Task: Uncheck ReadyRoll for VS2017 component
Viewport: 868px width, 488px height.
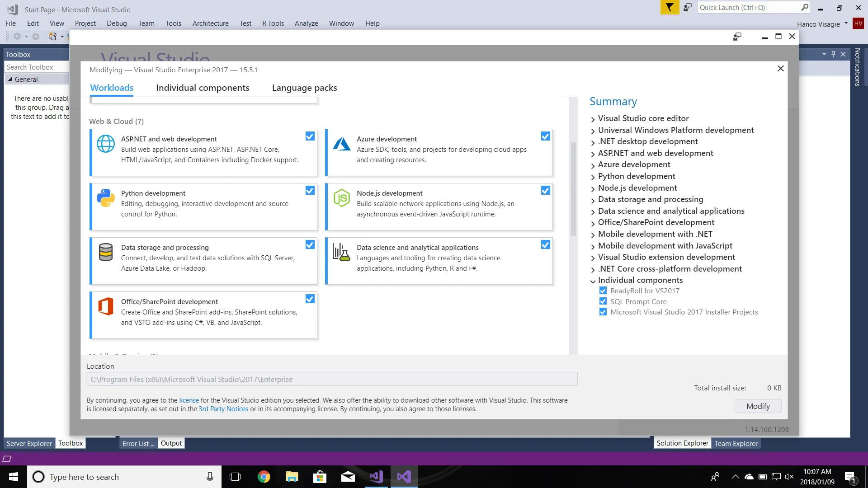Action: [603, 291]
